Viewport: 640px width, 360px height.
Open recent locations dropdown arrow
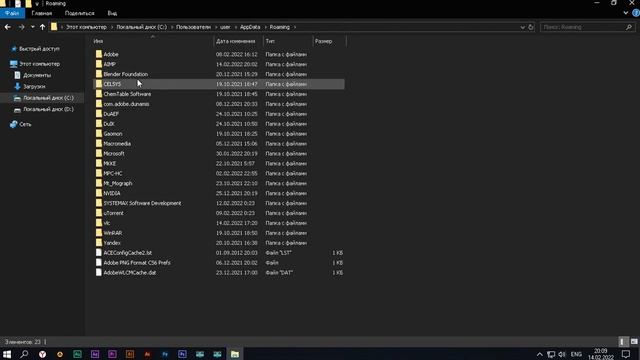click(33, 27)
